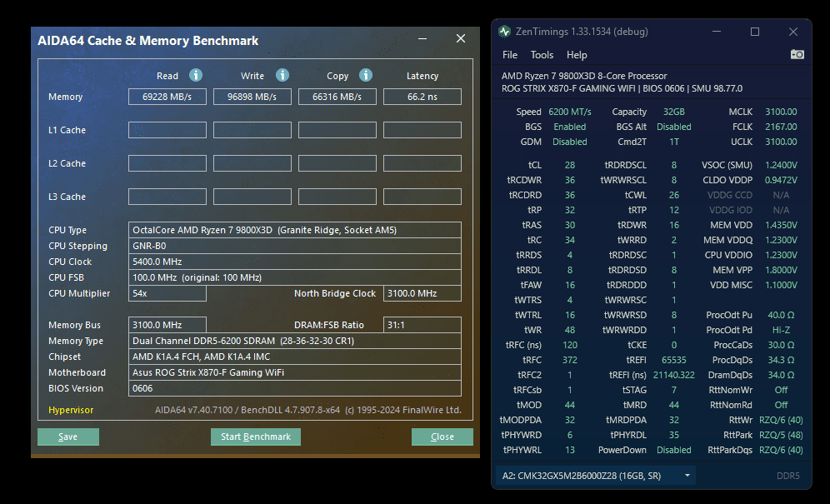
Task: Click the empty L1 Cache Read field
Action: [167, 130]
